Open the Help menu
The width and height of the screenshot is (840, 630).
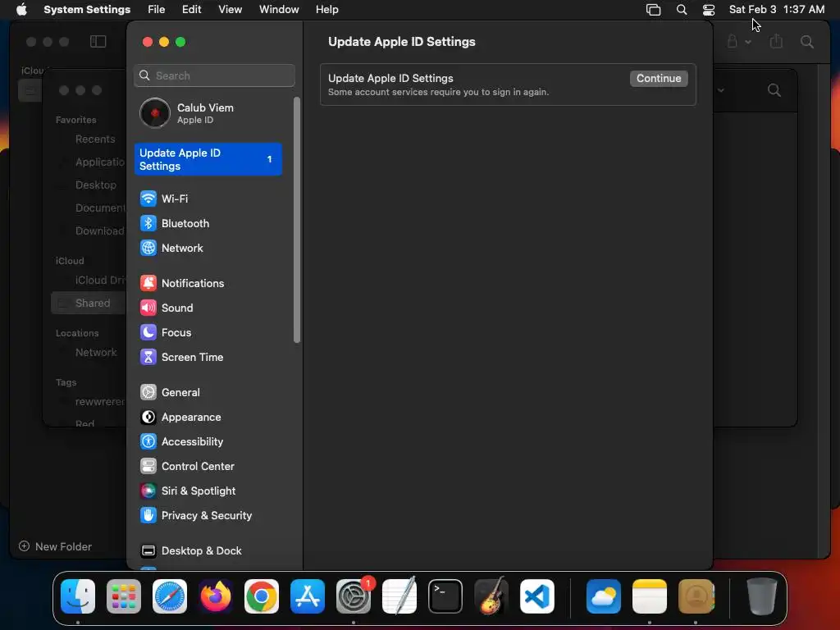[x=326, y=9]
